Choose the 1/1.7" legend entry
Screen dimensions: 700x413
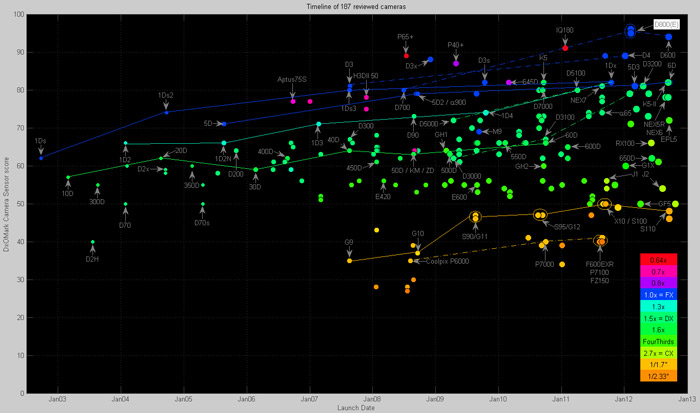(x=658, y=364)
